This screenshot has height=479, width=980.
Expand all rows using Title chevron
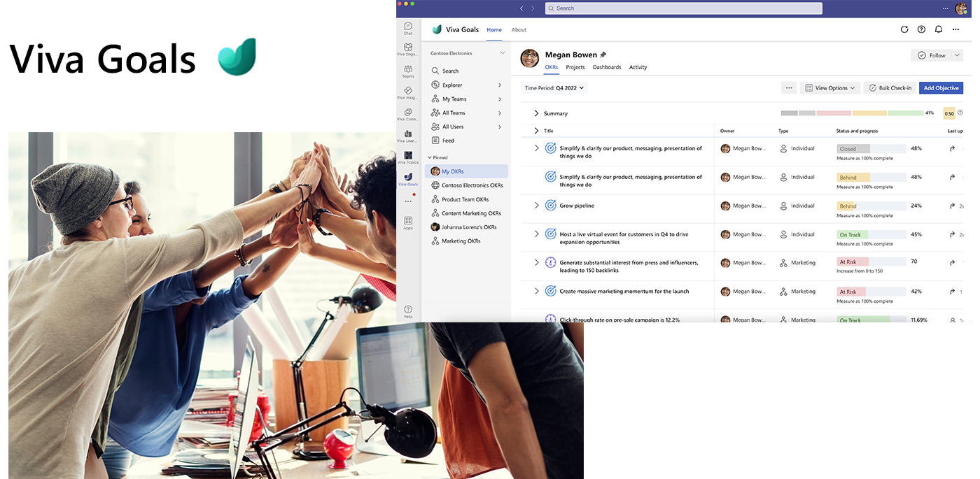536,131
